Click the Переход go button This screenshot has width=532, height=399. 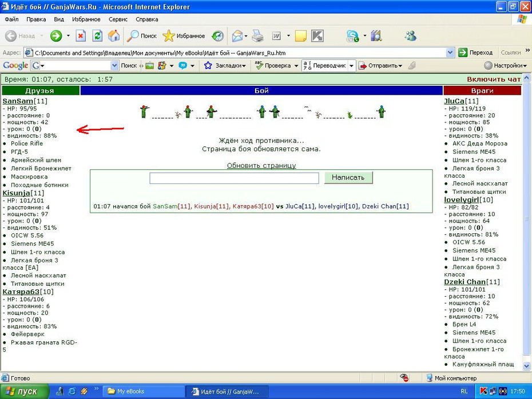point(477,53)
